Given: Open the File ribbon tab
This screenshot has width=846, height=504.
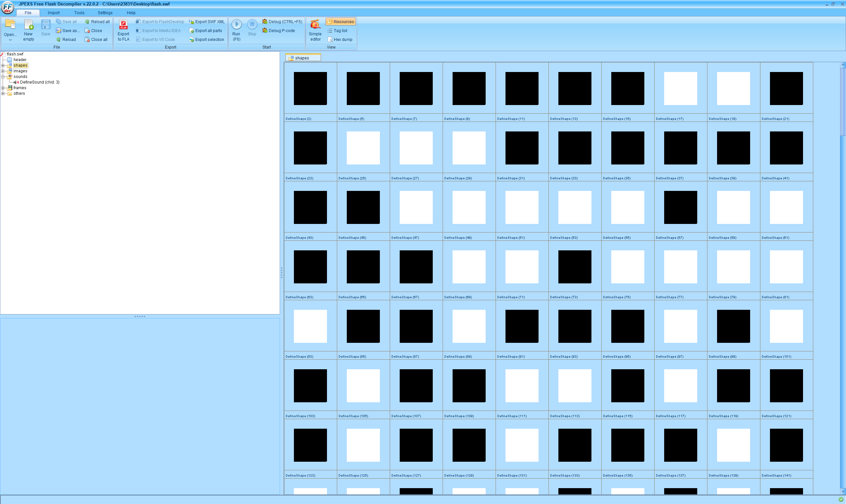Looking at the screenshot, I should (28, 13).
